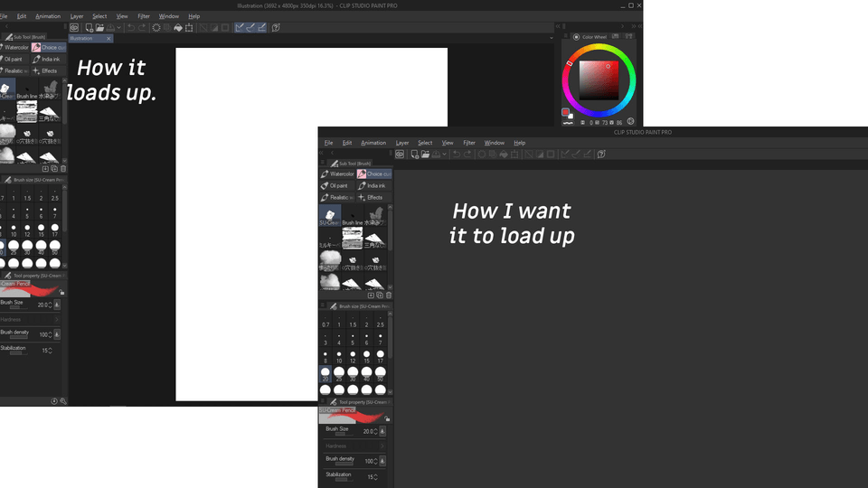This screenshot has height=488, width=868.
Task: Expand the Hardness setting in front window
Action: click(382, 446)
